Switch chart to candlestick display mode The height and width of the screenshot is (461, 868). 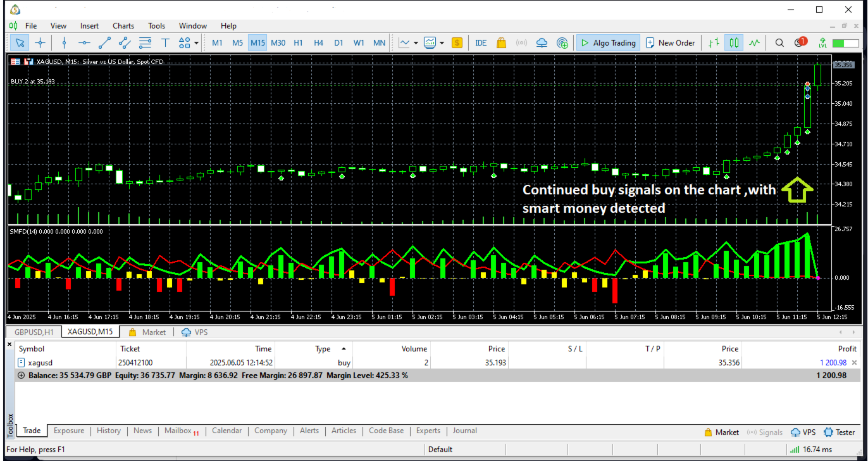[734, 43]
